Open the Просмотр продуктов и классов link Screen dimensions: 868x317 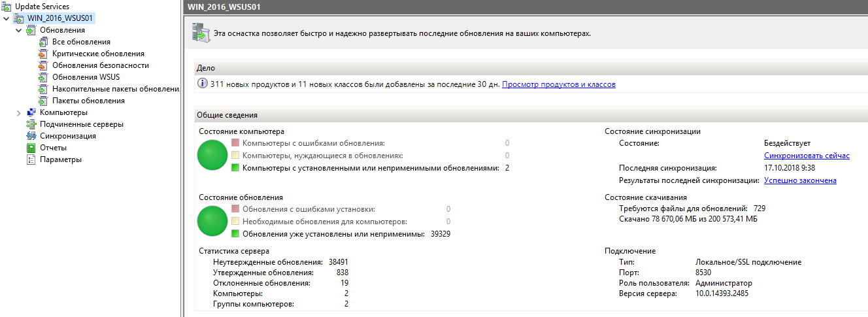pos(558,84)
